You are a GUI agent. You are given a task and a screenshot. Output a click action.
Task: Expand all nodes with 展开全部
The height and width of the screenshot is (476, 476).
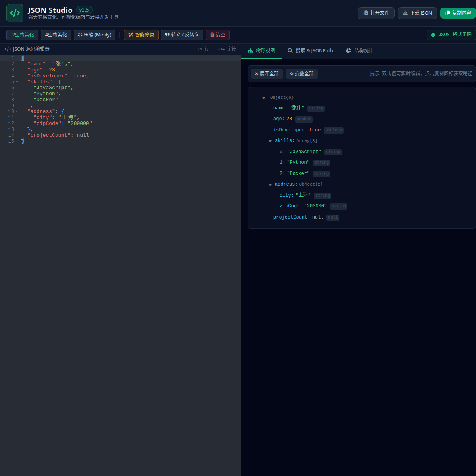coord(267,74)
